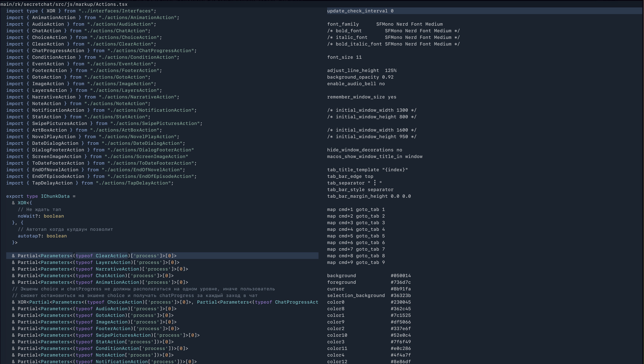This screenshot has height=364, width=644.
Task: Click the cursor color value #8b91fa
Action: [x=400, y=289]
